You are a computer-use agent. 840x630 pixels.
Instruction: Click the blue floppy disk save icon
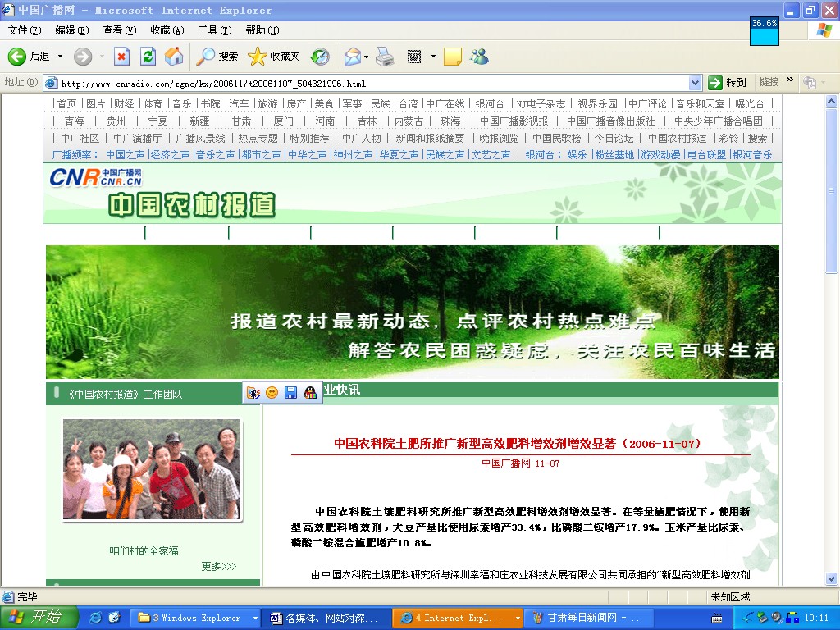point(291,393)
